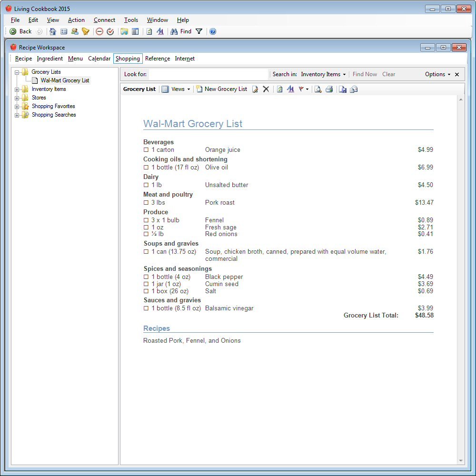Open the Connect menu
This screenshot has height=476, width=476.
[104, 20]
